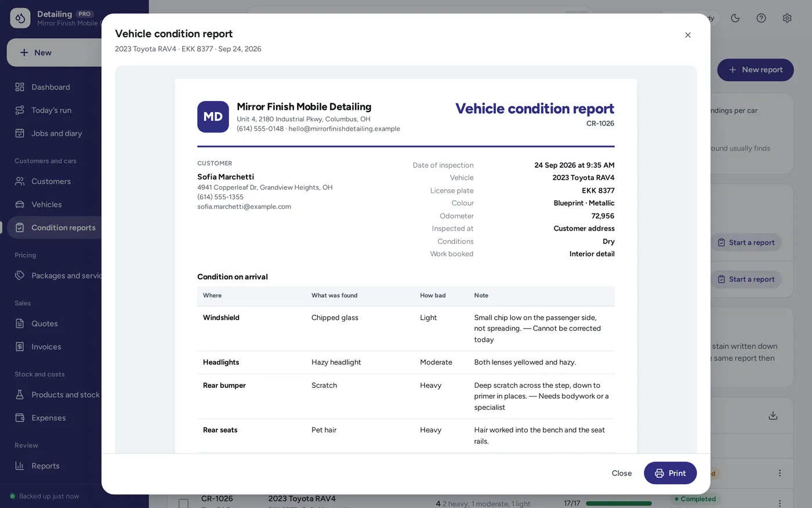Click the Interior detail work booked value
This screenshot has width=812, height=508.
coord(592,254)
